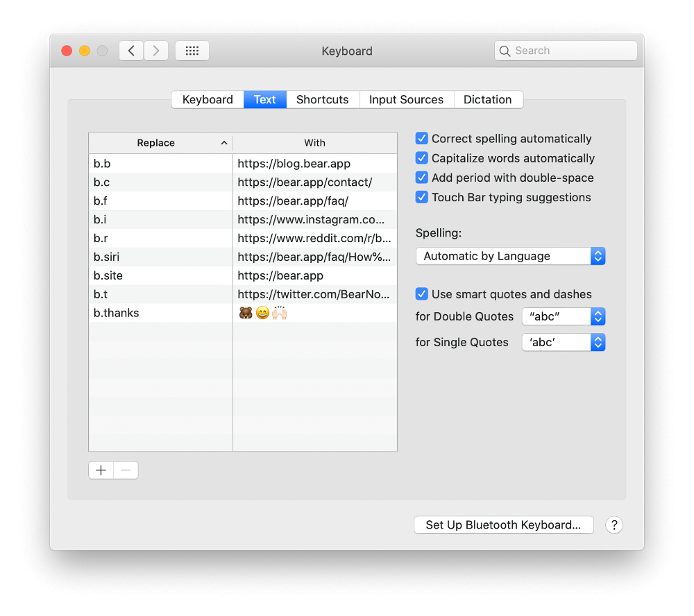
Task: Remove replacement with the minus button
Action: [126, 470]
